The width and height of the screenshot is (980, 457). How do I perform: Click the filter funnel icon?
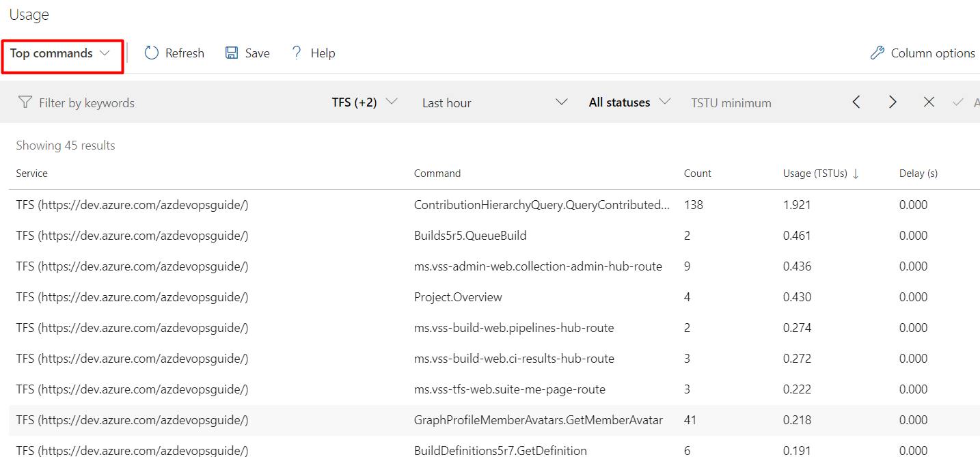coord(25,102)
